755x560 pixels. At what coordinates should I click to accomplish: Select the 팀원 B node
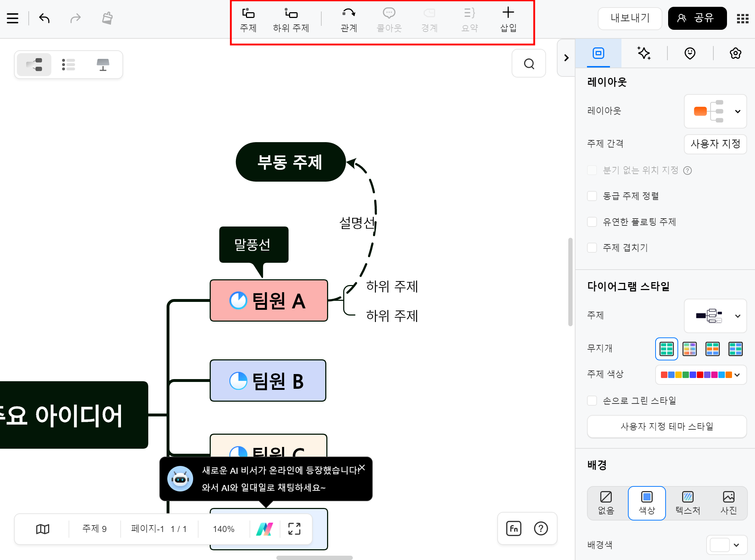pos(268,381)
